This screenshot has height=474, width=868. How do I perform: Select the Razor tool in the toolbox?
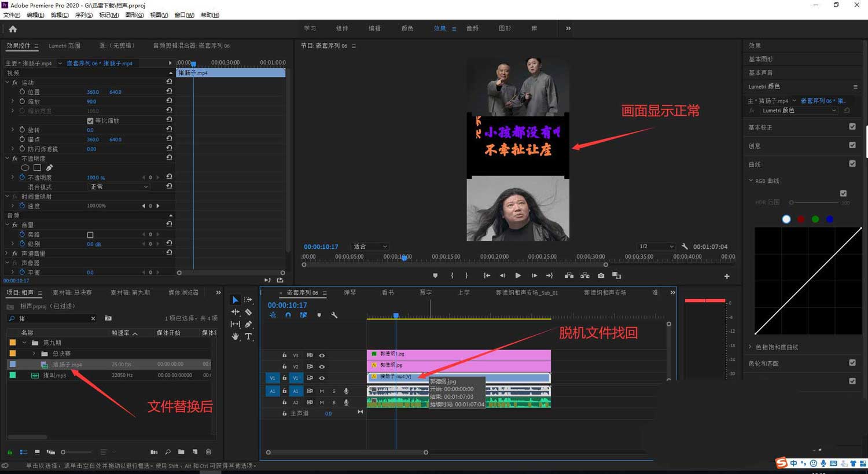tap(248, 312)
